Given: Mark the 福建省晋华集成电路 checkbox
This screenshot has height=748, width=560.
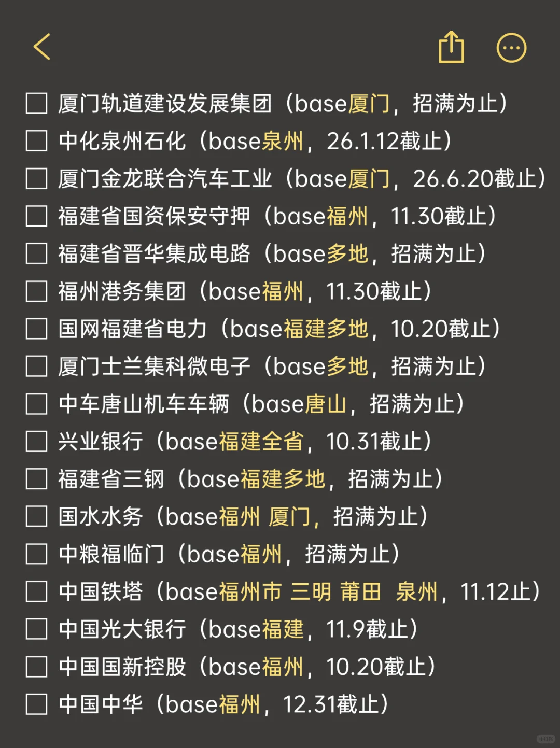Looking at the screenshot, I should [x=37, y=254].
